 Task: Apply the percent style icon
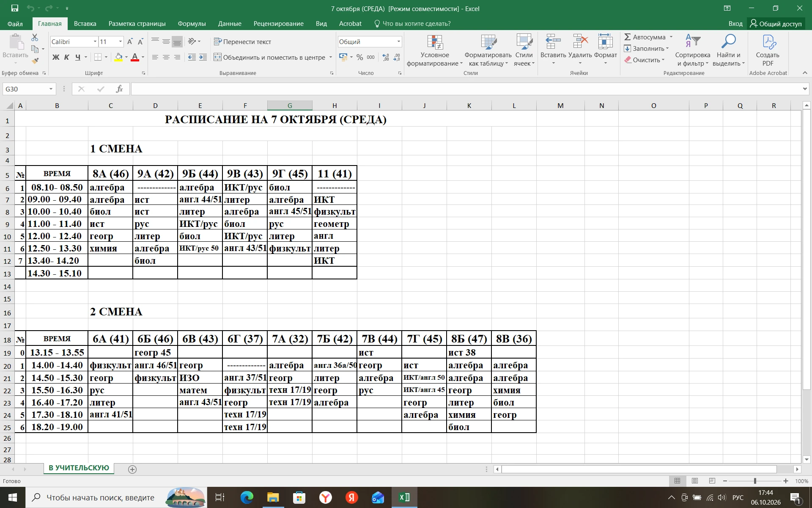pos(359,57)
